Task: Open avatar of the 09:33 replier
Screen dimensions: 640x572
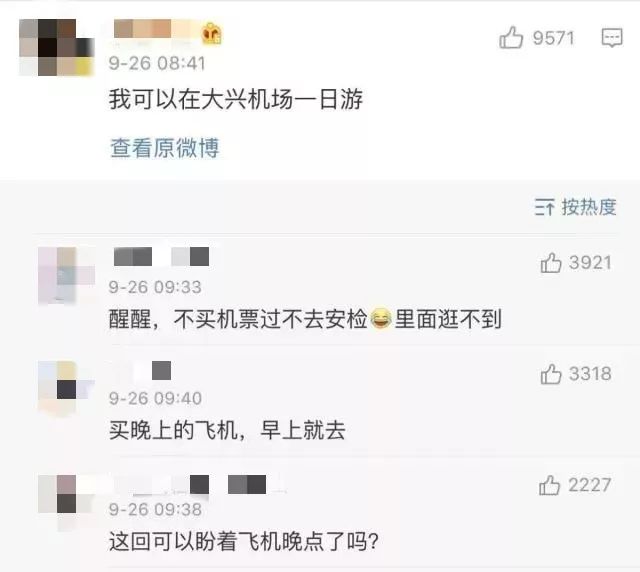Action: [x=66, y=276]
